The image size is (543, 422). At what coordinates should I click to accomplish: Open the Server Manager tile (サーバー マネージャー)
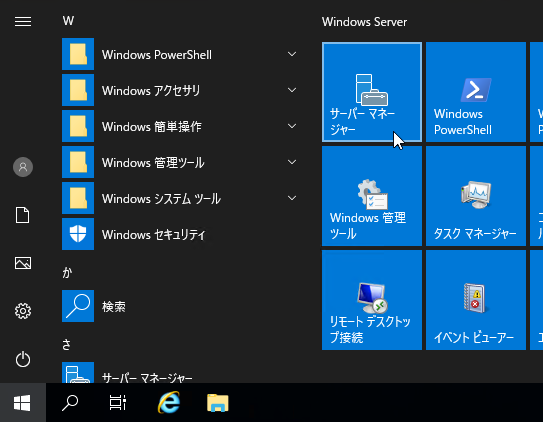coord(372,92)
